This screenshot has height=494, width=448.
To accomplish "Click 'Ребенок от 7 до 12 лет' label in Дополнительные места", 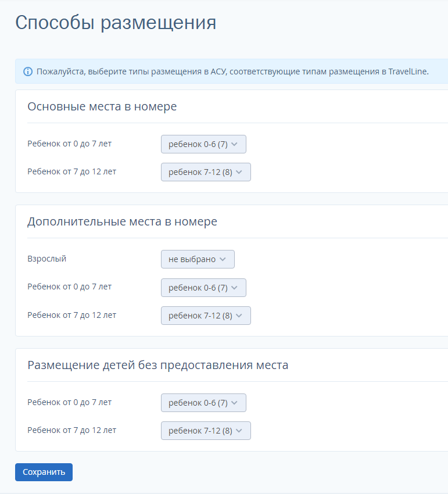I will click(72, 315).
